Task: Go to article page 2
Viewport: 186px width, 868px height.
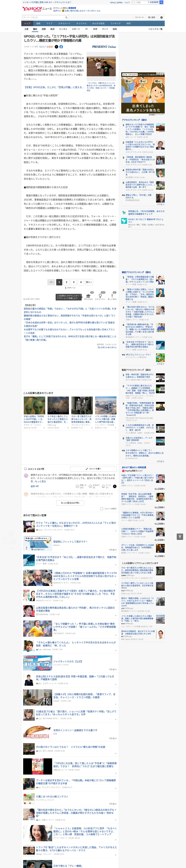Action: (66, 282)
